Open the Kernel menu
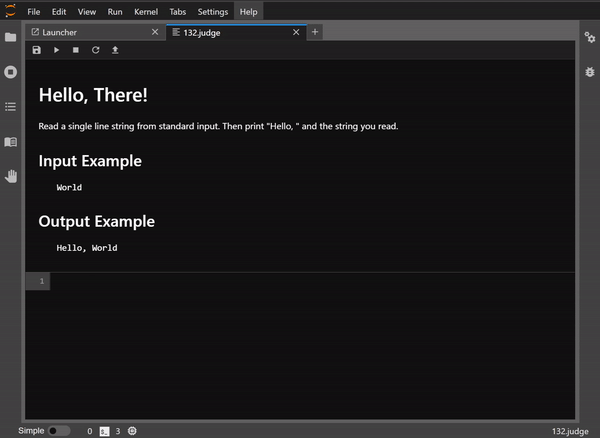This screenshot has height=438, width=600. 146,12
